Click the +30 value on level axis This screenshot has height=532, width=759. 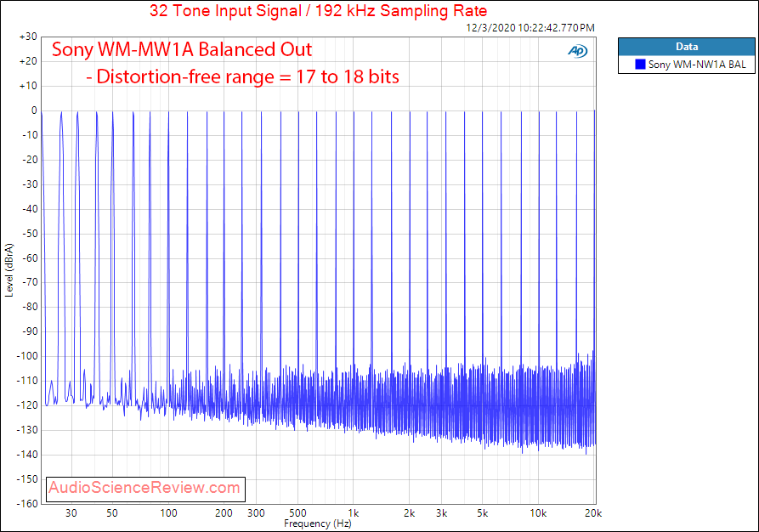(28, 37)
